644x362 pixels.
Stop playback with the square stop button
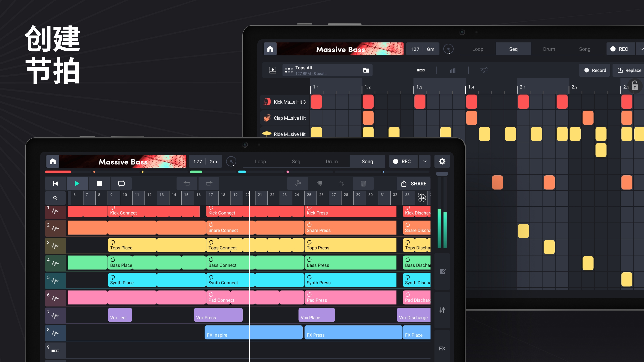point(99,184)
